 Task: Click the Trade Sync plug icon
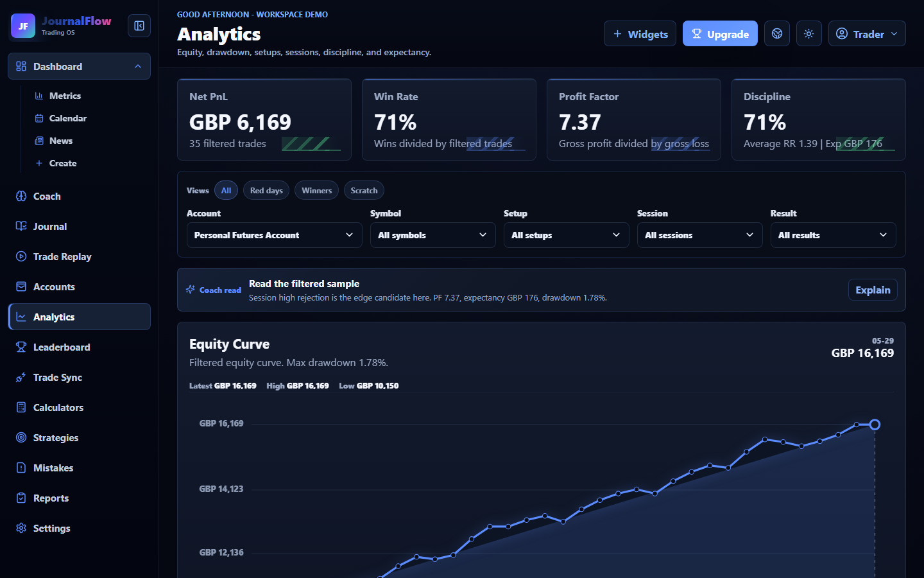[x=21, y=377]
